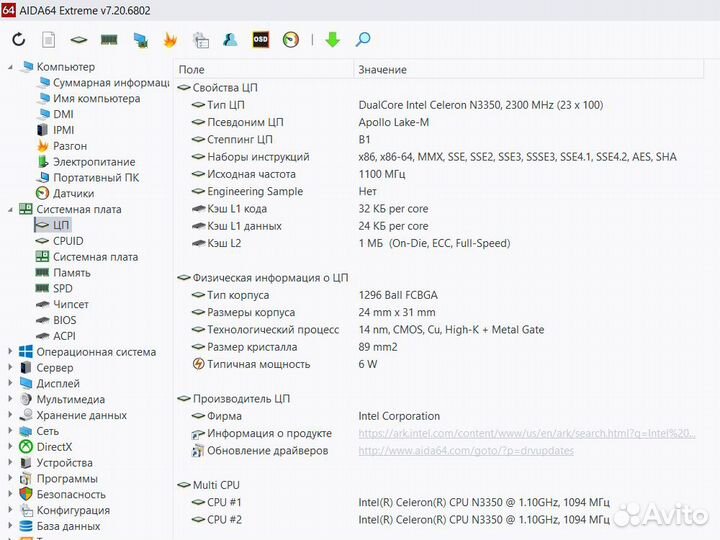Expand the Сеть tree node
720x540 pixels.
tap(10, 431)
